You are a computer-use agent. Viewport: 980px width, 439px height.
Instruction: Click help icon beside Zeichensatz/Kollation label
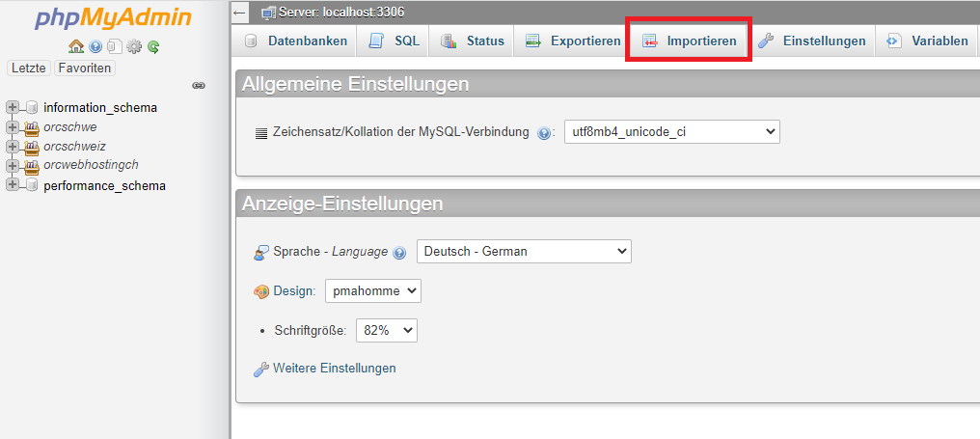pyautogui.click(x=544, y=133)
